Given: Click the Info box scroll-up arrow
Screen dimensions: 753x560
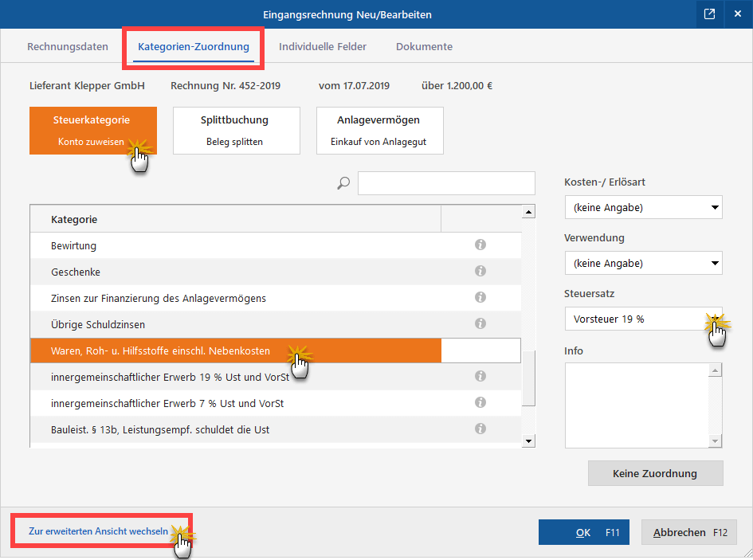Looking at the screenshot, I should point(715,370).
